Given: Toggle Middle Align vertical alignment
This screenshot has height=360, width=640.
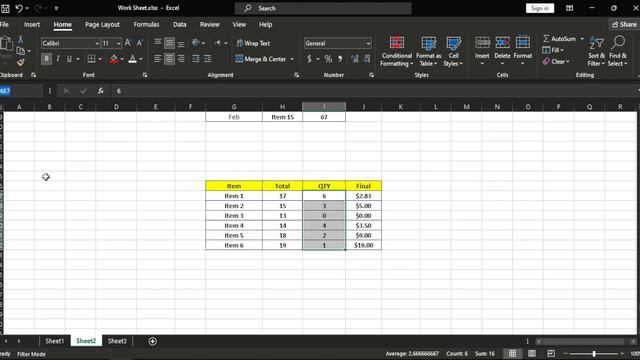Looking at the screenshot, I should point(169,43).
